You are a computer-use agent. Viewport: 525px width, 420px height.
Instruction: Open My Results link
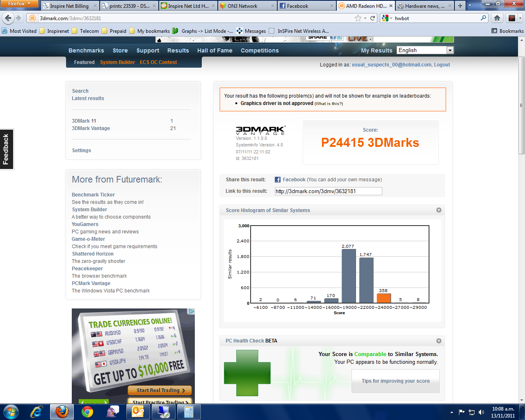pyautogui.click(x=377, y=50)
